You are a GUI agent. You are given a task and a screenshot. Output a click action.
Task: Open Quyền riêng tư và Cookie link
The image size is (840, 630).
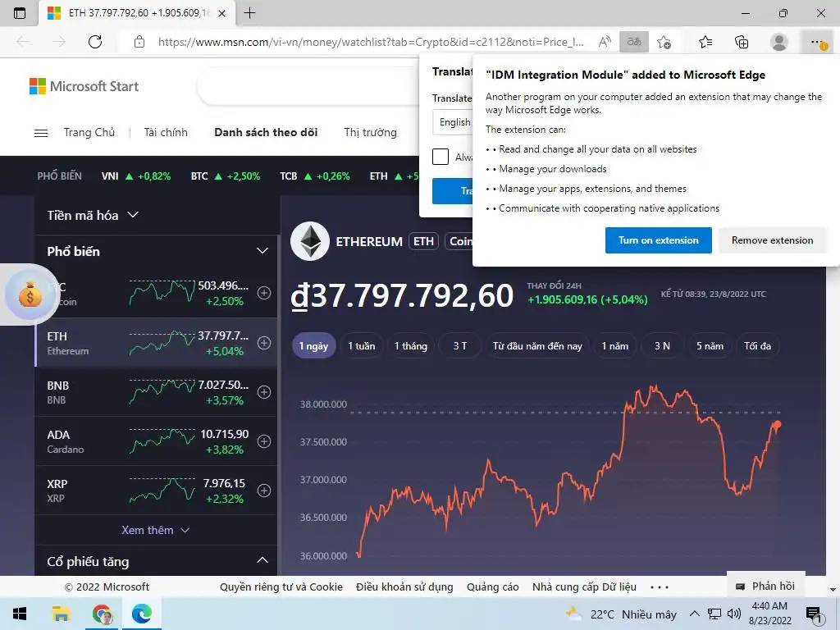(281, 587)
